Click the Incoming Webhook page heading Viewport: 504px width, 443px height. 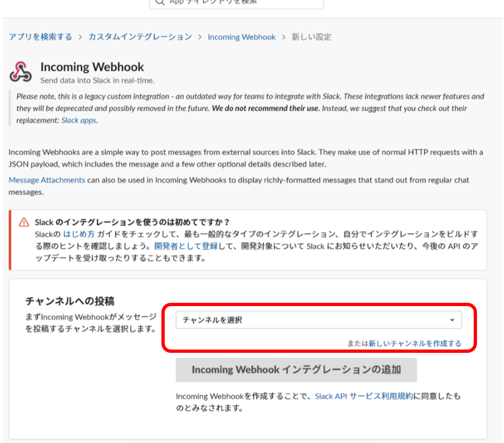point(92,67)
